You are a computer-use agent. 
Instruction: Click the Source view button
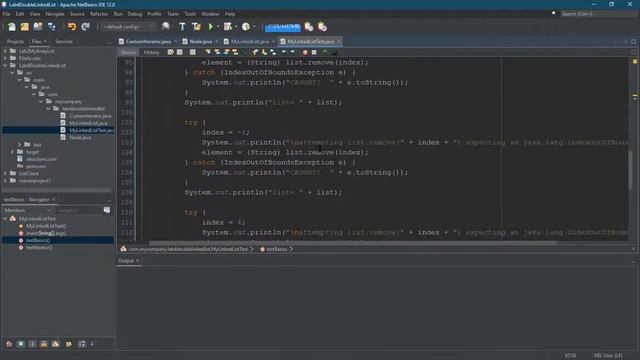coord(128,52)
